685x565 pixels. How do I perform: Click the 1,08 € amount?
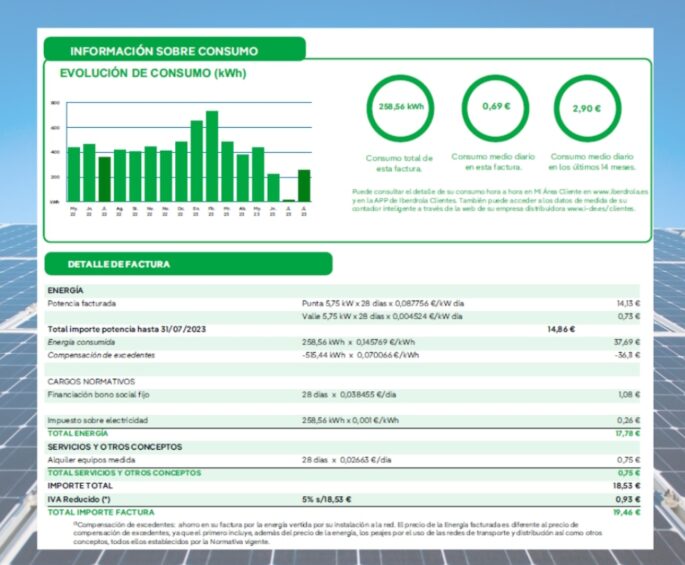click(629, 395)
